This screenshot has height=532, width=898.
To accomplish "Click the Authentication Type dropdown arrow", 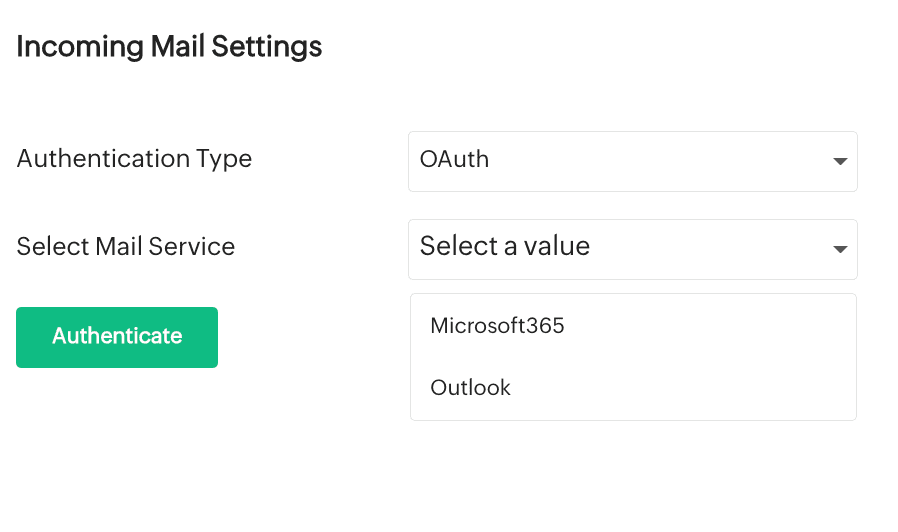I will tap(839, 161).
